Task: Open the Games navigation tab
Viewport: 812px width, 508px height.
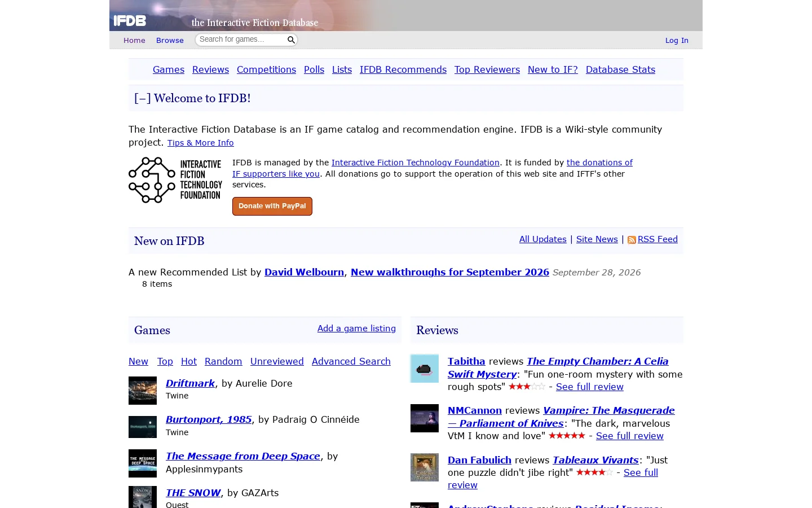Action: coord(169,69)
